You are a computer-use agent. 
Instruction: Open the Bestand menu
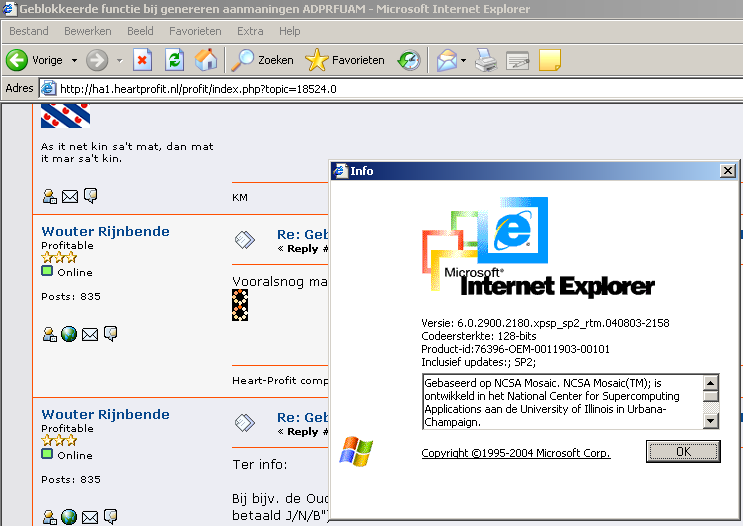pyautogui.click(x=29, y=31)
